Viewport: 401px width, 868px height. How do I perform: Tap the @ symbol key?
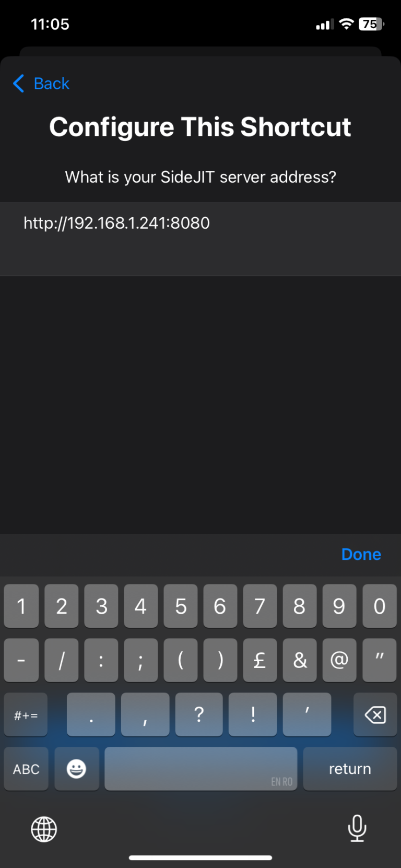tap(339, 660)
